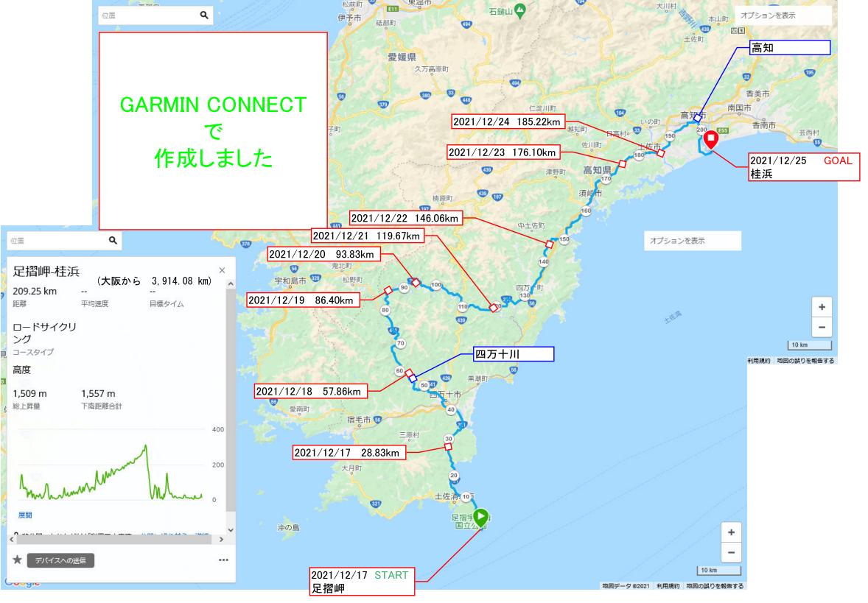Click the 209.25 km distance value
Image resolution: width=868 pixels, height=603 pixels.
pos(35,291)
